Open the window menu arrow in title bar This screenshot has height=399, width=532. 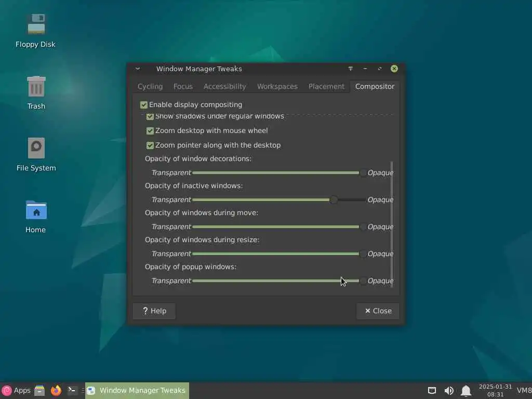(137, 69)
